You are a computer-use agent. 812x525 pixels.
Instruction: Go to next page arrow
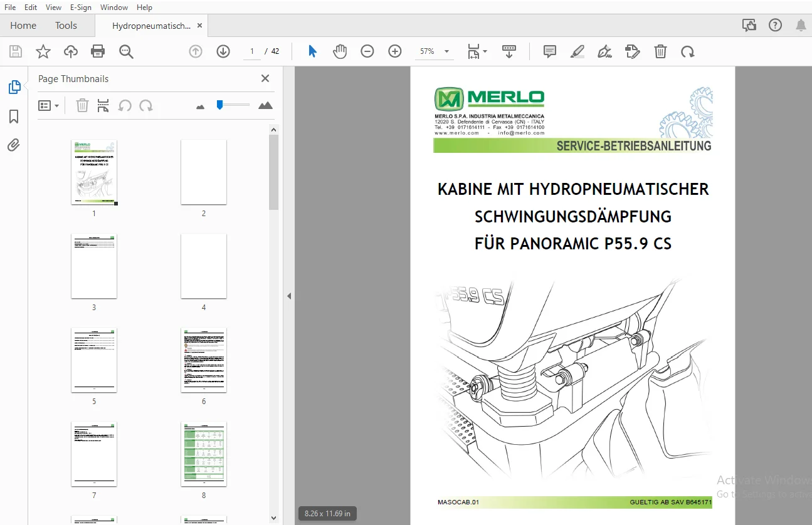[223, 51]
